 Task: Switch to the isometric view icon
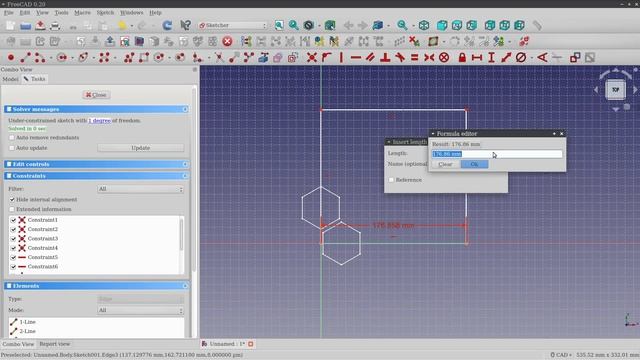[x=424, y=25]
